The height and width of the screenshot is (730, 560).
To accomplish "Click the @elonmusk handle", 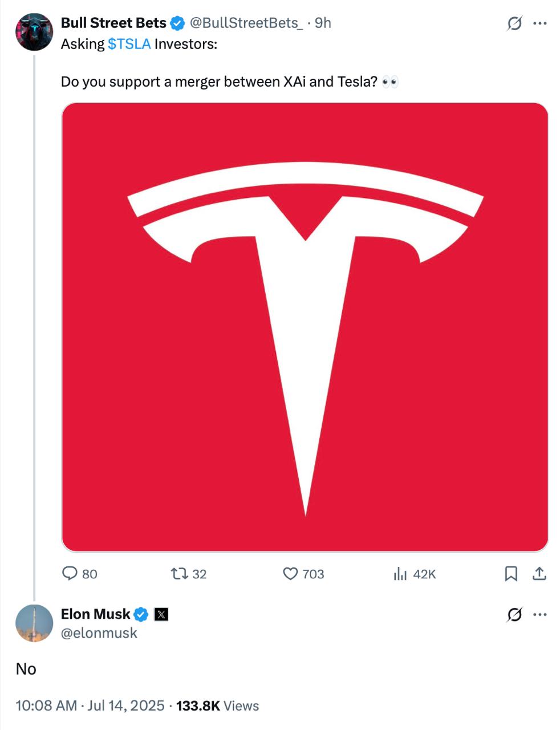I will [x=99, y=633].
